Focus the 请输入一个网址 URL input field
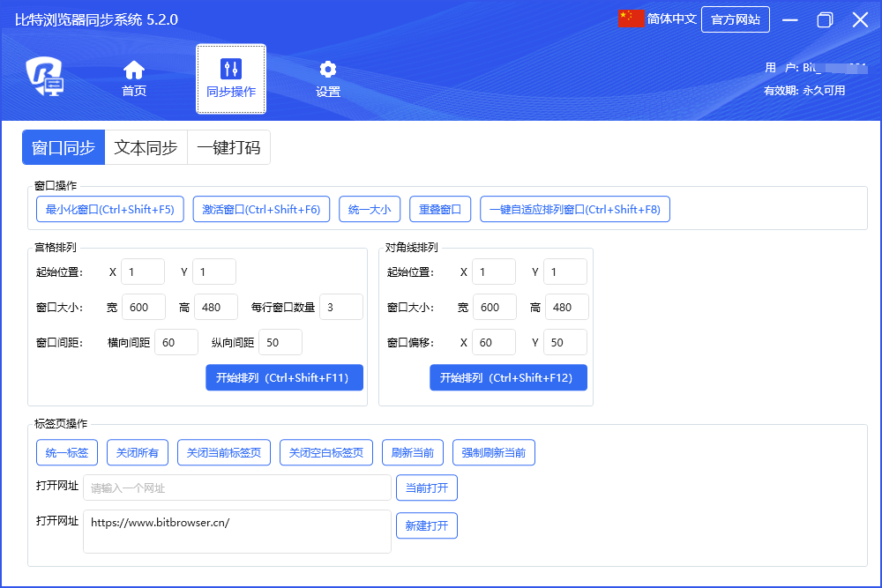This screenshot has width=882, height=588. click(236, 488)
